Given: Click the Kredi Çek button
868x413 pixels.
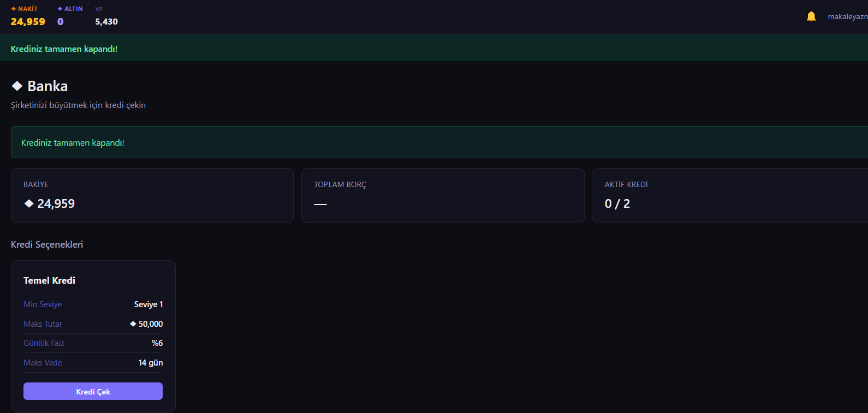Looking at the screenshot, I should [93, 391].
